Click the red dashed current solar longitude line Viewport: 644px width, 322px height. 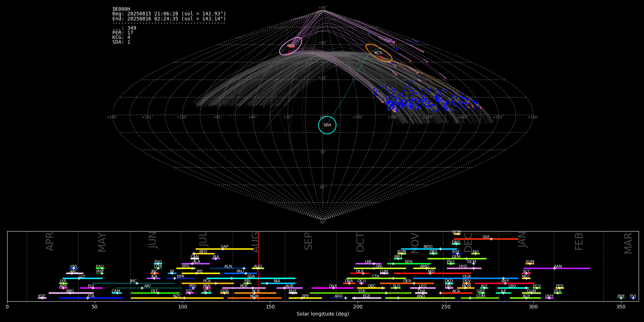pos(258,266)
